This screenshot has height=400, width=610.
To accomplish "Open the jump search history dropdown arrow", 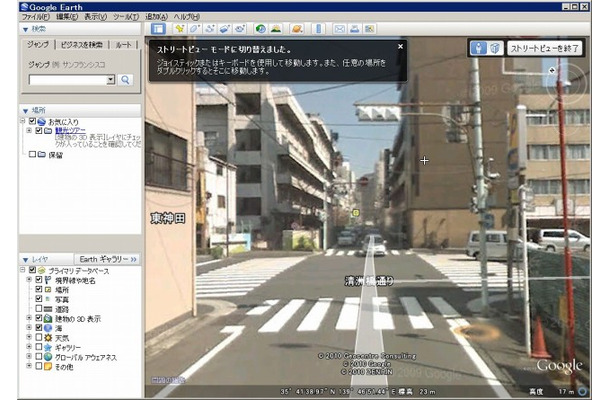I will [111, 80].
